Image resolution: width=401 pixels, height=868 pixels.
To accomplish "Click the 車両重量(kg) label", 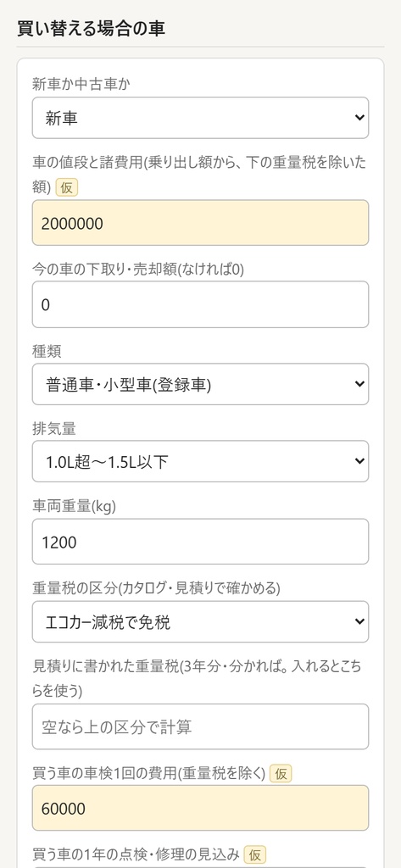I will (75, 505).
